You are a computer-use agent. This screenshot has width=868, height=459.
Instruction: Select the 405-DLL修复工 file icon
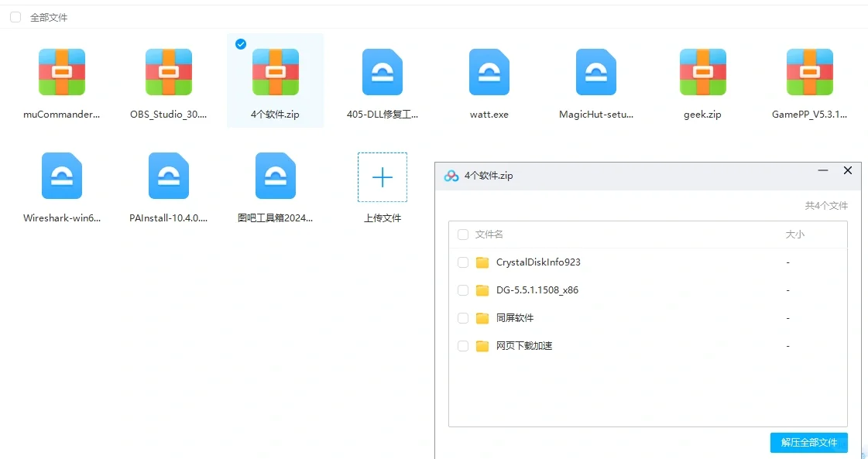tap(382, 71)
